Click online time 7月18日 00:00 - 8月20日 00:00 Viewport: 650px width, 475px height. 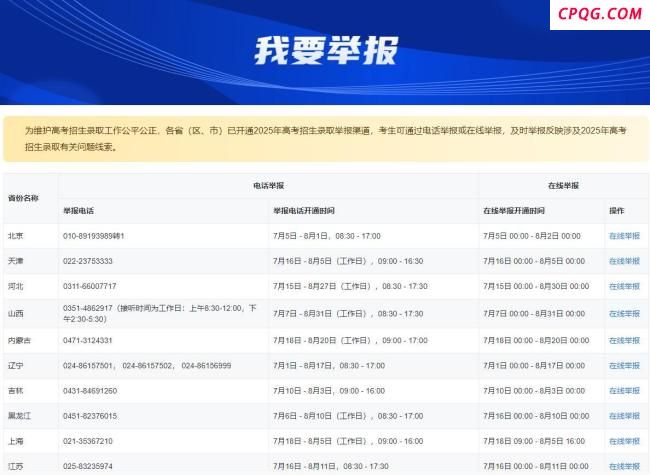(x=536, y=341)
